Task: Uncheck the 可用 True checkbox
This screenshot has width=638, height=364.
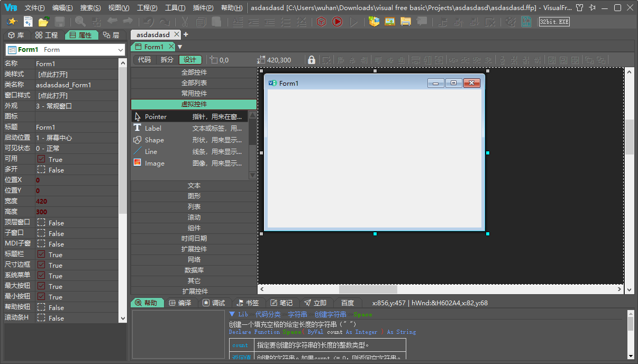Action: (41, 159)
